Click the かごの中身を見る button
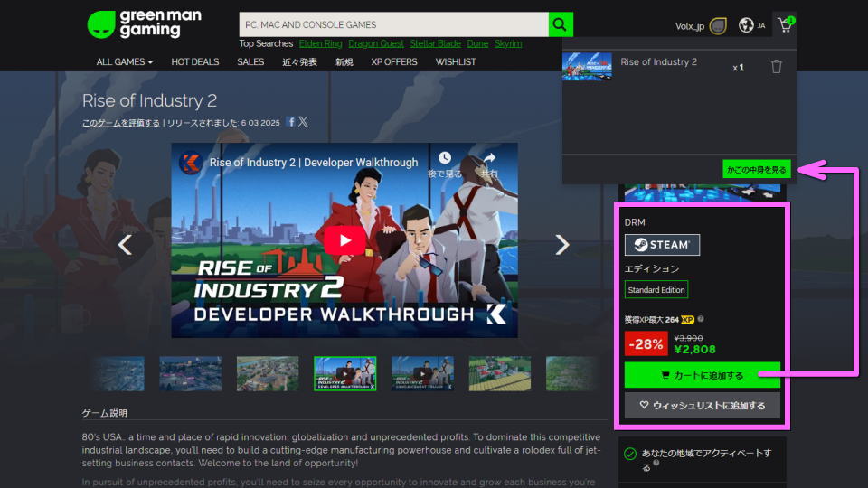 coord(756,169)
